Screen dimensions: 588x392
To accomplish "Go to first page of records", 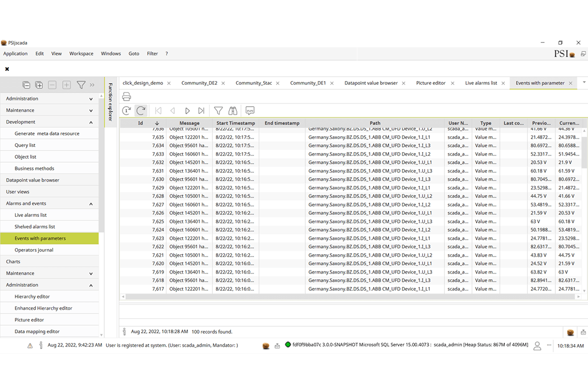I will click(158, 111).
